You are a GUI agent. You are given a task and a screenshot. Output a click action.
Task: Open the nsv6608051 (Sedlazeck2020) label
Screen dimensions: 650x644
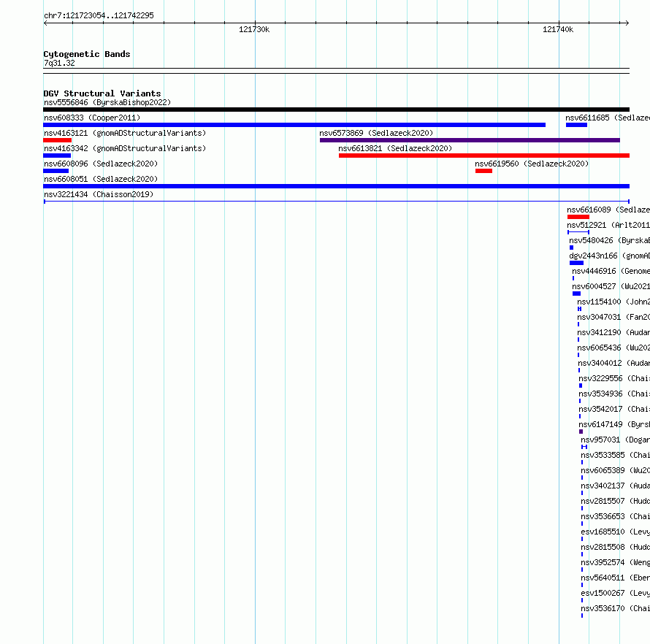pyautogui.click(x=101, y=179)
